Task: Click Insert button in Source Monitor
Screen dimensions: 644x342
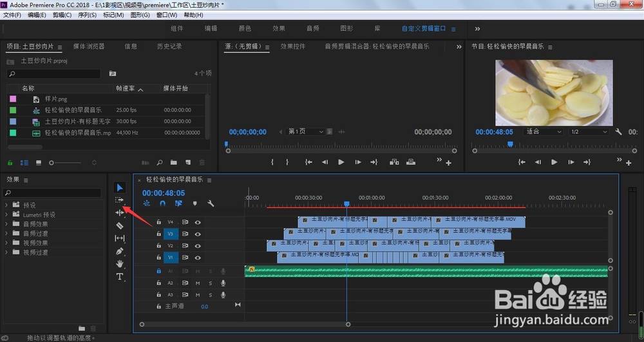Action: pos(394,162)
